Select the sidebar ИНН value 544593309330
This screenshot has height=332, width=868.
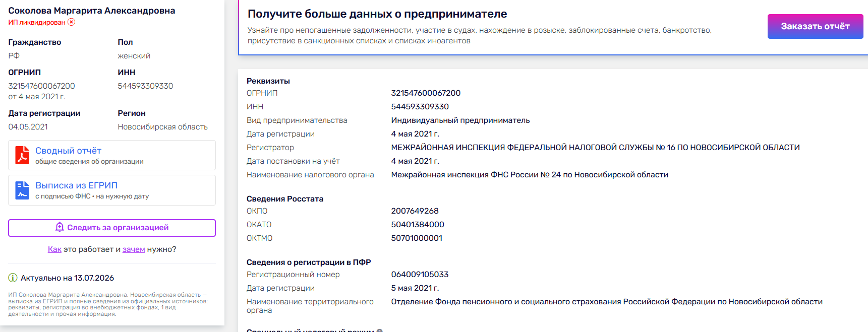(145, 86)
